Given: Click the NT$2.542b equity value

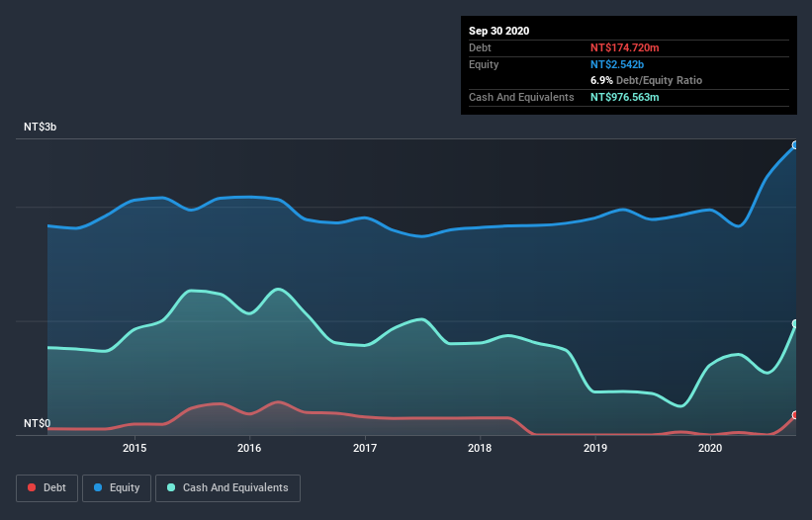Looking at the screenshot, I should coord(617,64).
